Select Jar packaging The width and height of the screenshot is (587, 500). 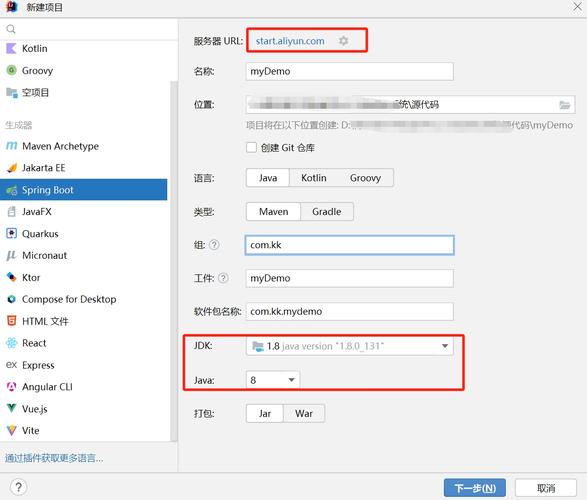(265, 414)
